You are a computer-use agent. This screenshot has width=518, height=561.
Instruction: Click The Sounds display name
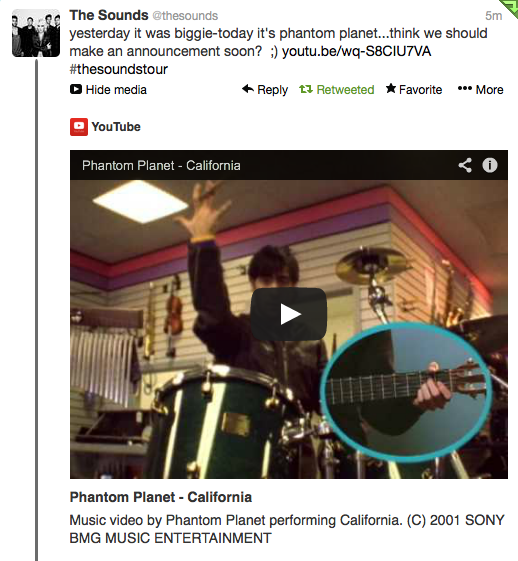tap(109, 15)
